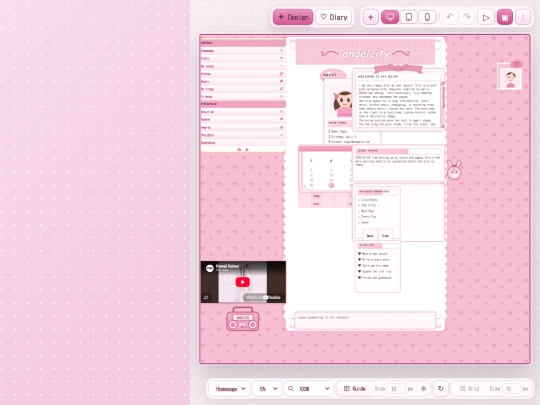Viewport: 540px width, 405px height.
Task: Click the star icon in profile menu
Action: (x=281, y=119)
